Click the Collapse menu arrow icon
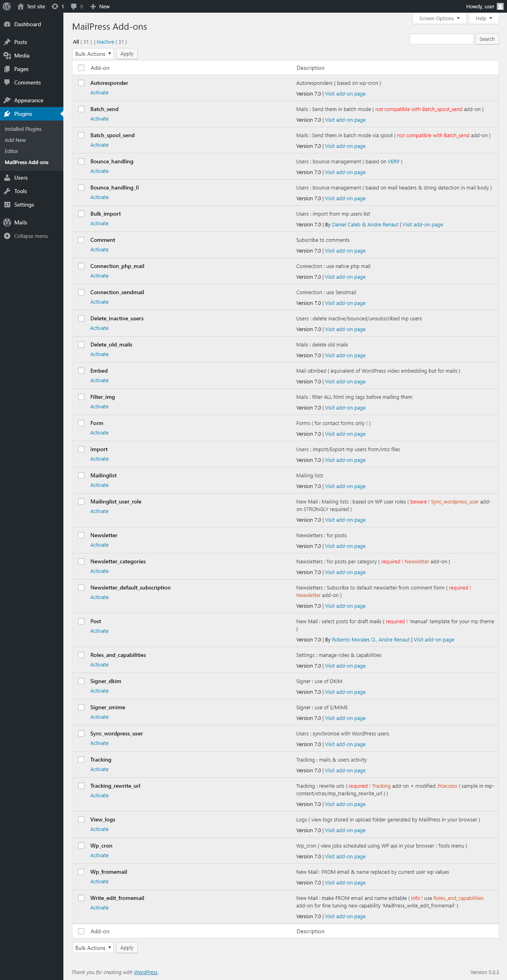Screen dimensions: 507x980 click(x=7, y=236)
